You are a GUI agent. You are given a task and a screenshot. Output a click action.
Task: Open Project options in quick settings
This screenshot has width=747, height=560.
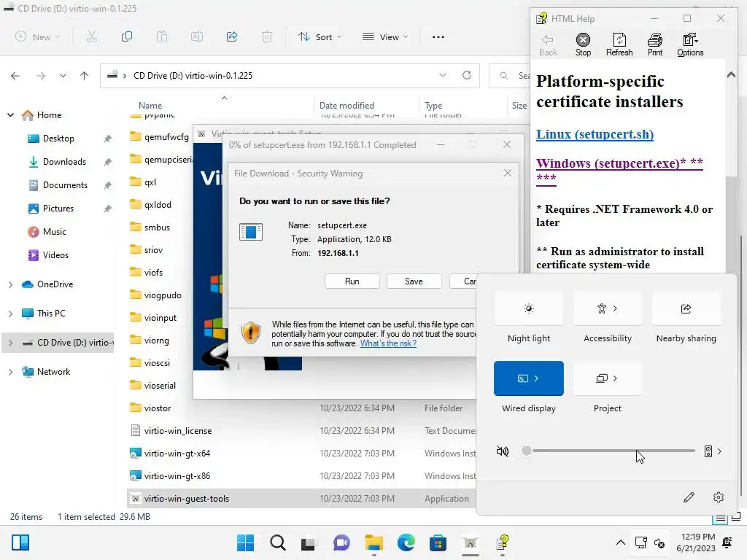coord(608,378)
